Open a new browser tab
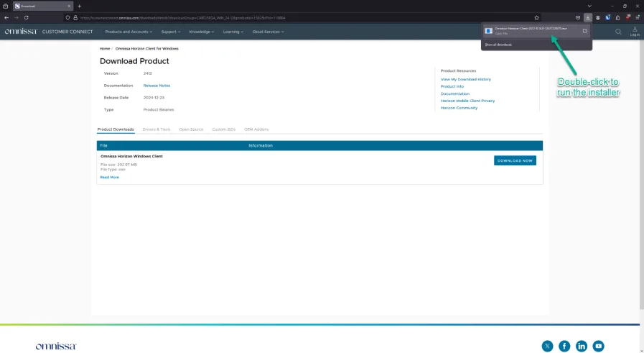Viewport: 644px width, 353px height. pos(79,6)
